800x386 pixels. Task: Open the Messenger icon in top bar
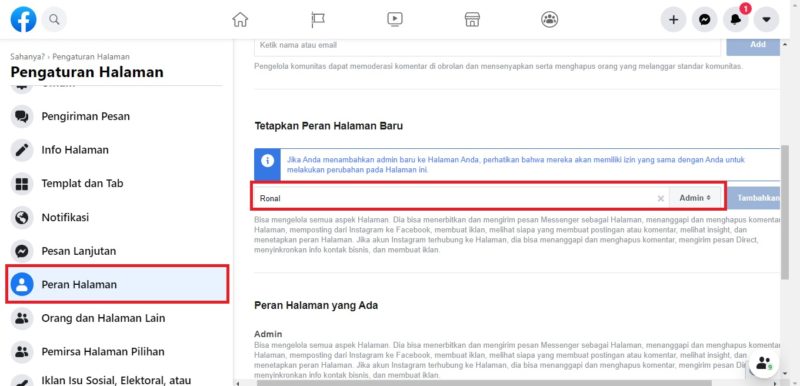point(705,20)
